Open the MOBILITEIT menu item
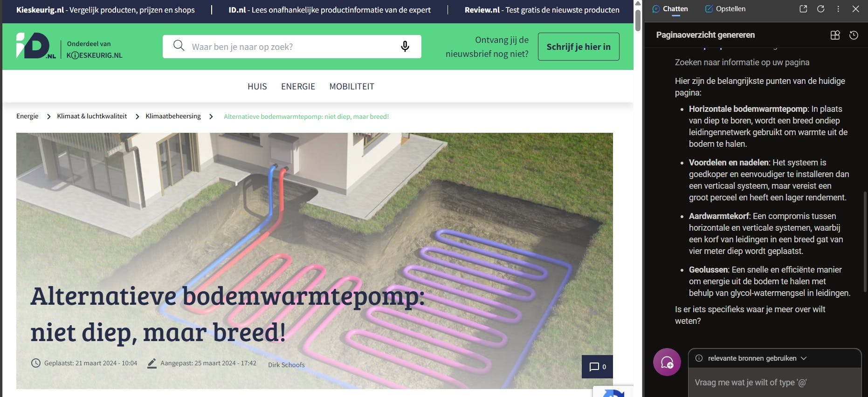 point(351,86)
